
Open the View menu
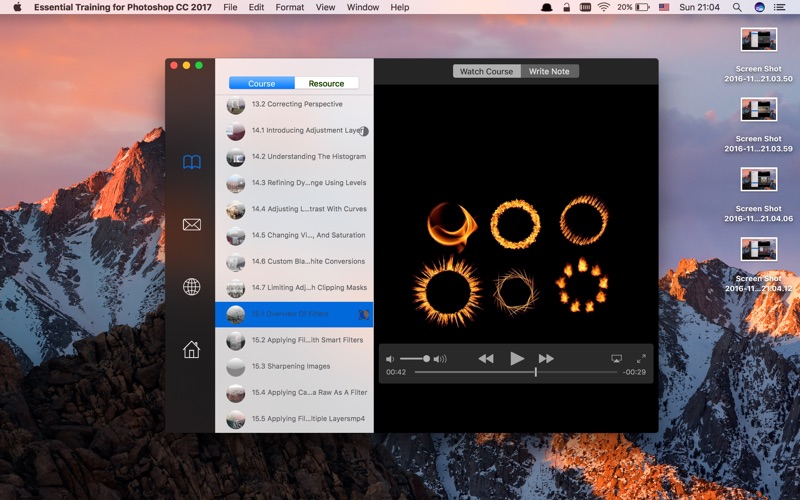tap(325, 7)
